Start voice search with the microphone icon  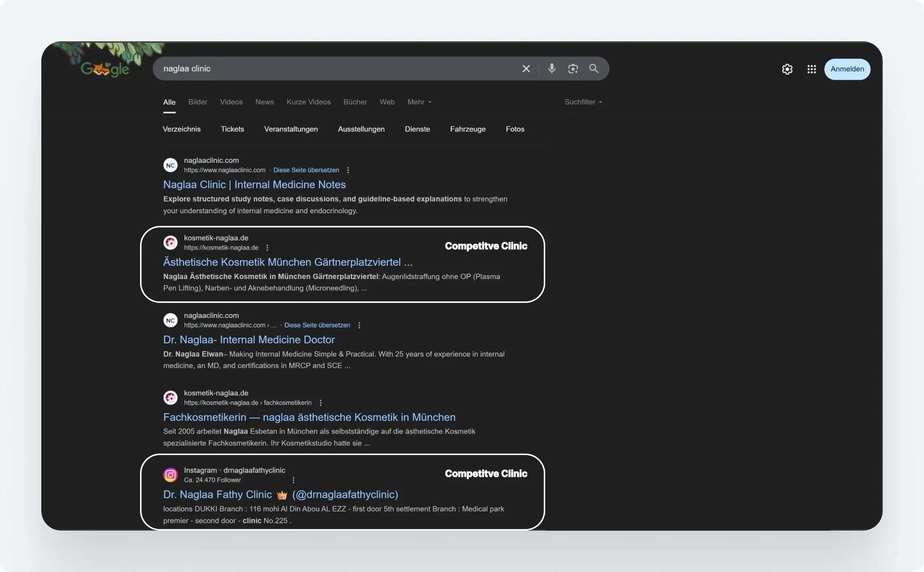551,69
